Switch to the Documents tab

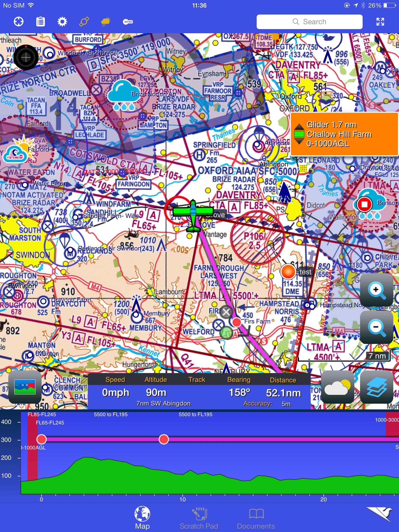click(256, 518)
